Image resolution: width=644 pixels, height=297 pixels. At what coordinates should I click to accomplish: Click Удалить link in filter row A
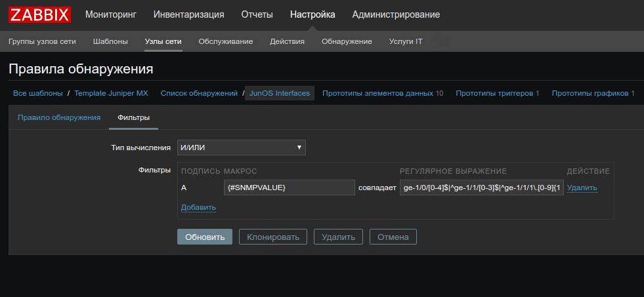point(582,188)
